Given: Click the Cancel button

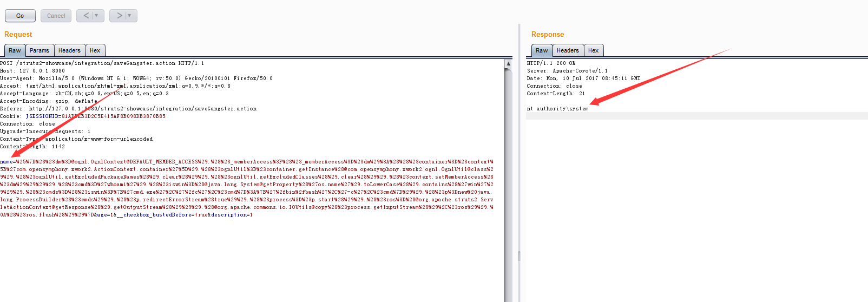Looking at the screenshot, I should (56, 16).
